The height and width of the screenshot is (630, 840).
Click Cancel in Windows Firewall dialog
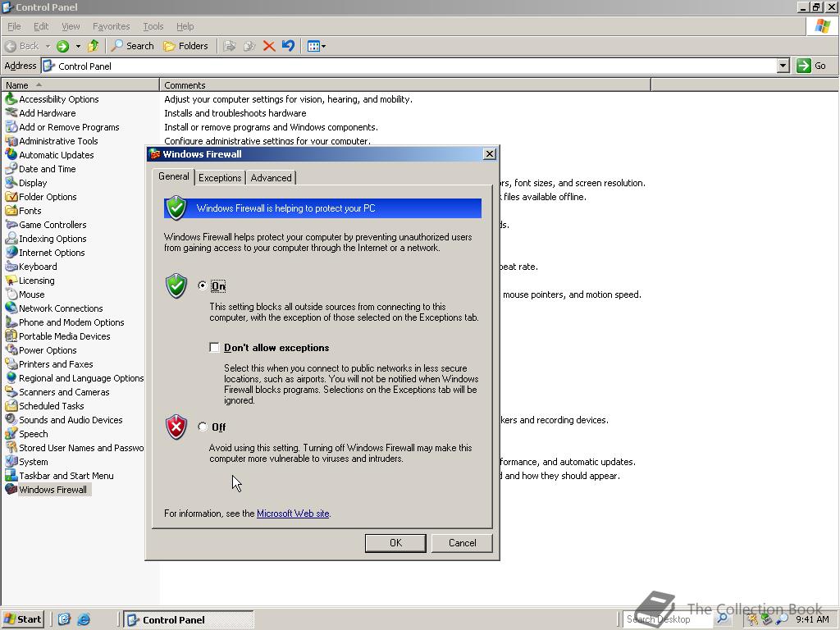pos(462,543)
